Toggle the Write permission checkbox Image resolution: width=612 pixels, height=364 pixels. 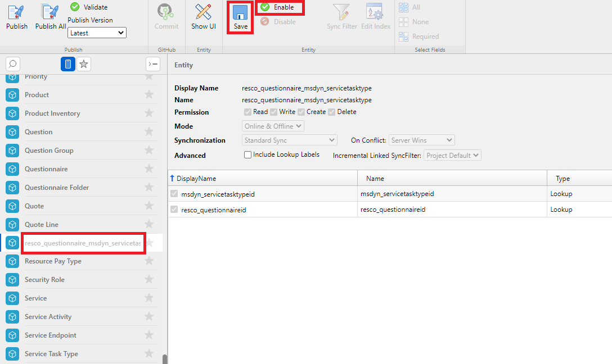(x=273, y=112)
